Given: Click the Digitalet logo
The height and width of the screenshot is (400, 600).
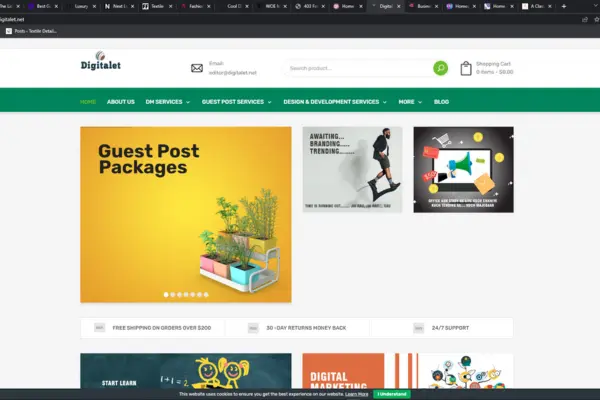Looking at the screenshot, I should pos(101,61).
